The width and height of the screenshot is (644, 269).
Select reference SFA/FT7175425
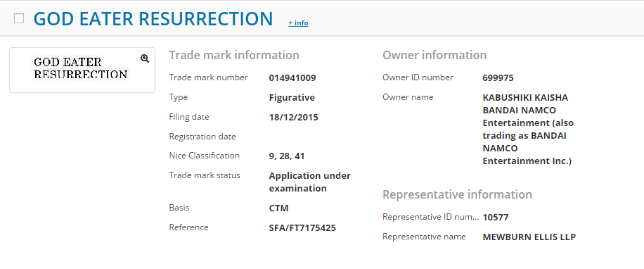pyautogui.click(x=302, y=227)
